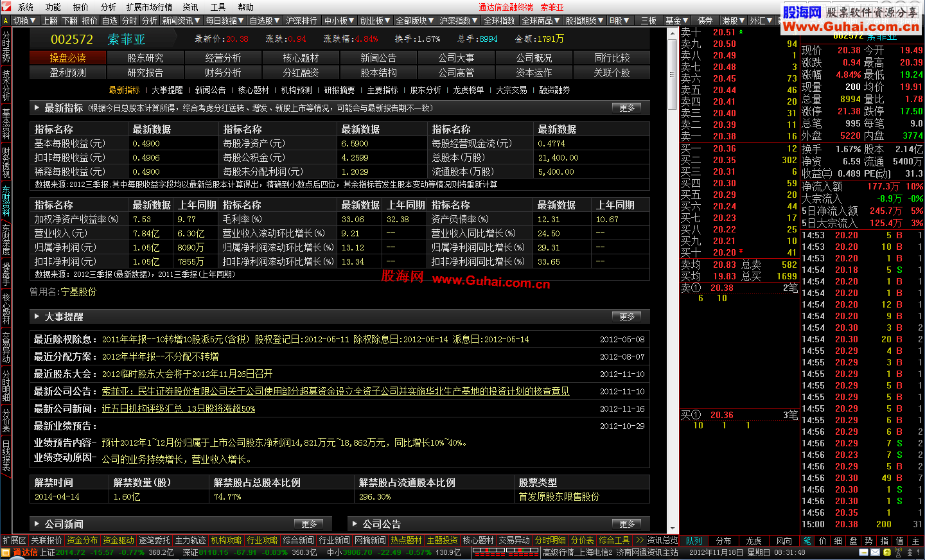Switch to the 分时走势 side tab
The width and height of the screenshot is (925, 560).
click(x=6, y=47)
